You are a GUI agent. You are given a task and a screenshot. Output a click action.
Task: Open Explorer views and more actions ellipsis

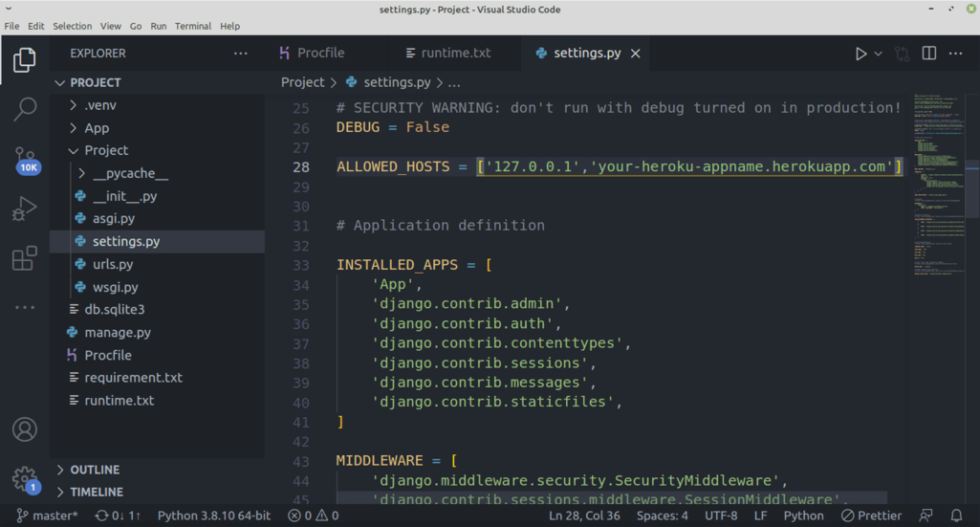[241, 54]
